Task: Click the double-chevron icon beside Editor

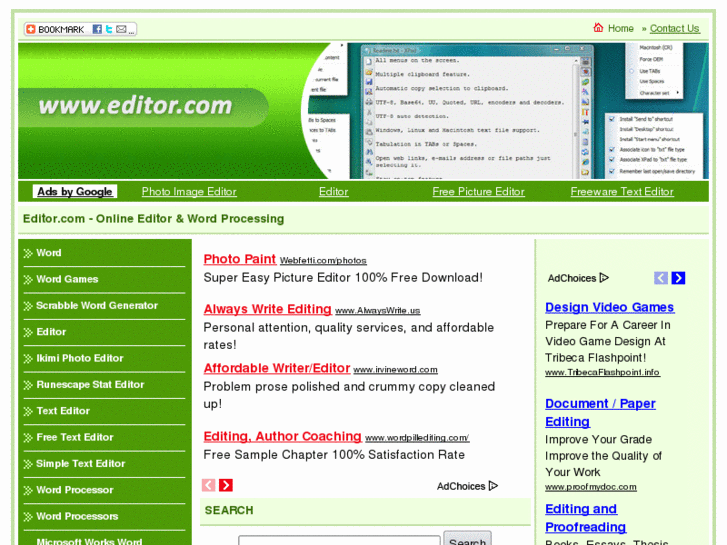Action: tap(28, 332)
